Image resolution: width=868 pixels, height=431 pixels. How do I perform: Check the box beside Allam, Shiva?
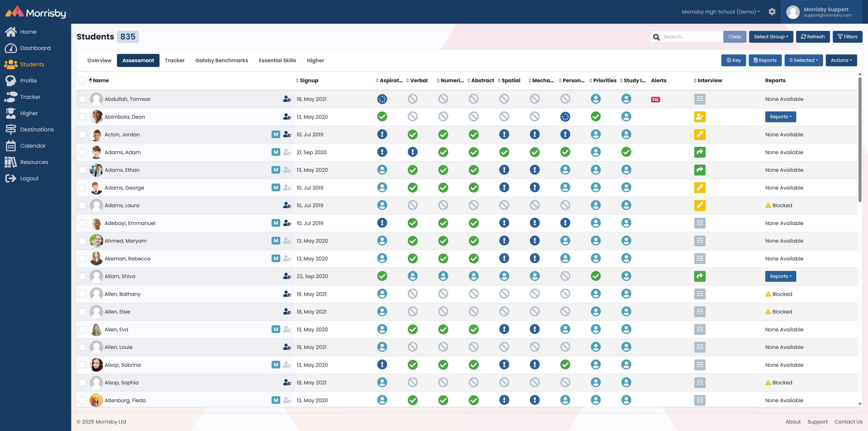[82, 276]
